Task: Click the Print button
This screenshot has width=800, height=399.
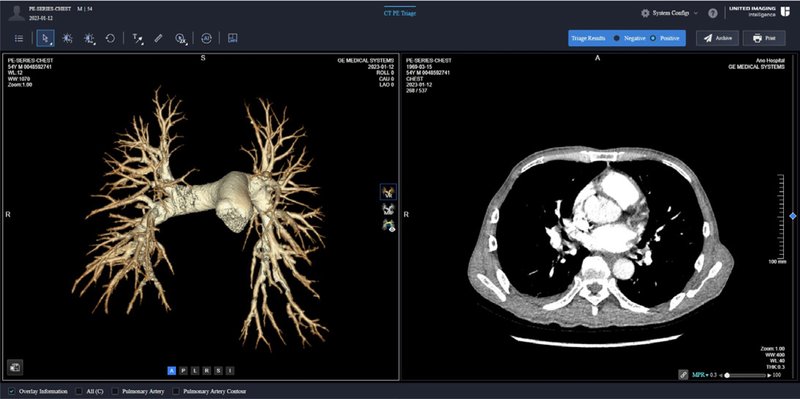Action: (x=764, y=38)
